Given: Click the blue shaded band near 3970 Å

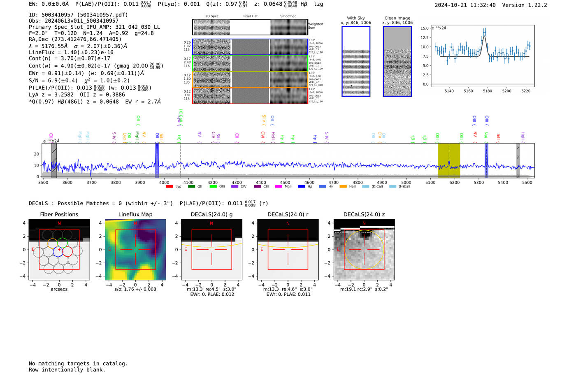Looking at the screenshot, I should (157, 160).
